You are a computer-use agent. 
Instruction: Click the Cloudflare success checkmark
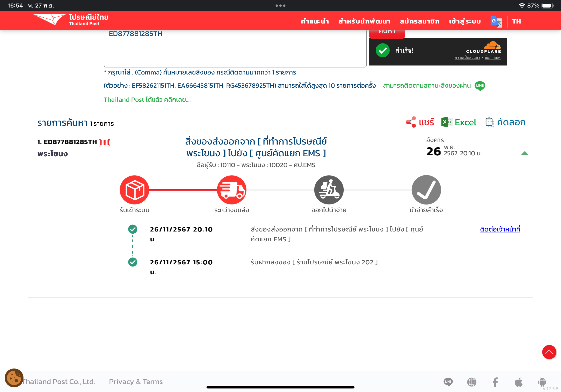click(383, 51)
